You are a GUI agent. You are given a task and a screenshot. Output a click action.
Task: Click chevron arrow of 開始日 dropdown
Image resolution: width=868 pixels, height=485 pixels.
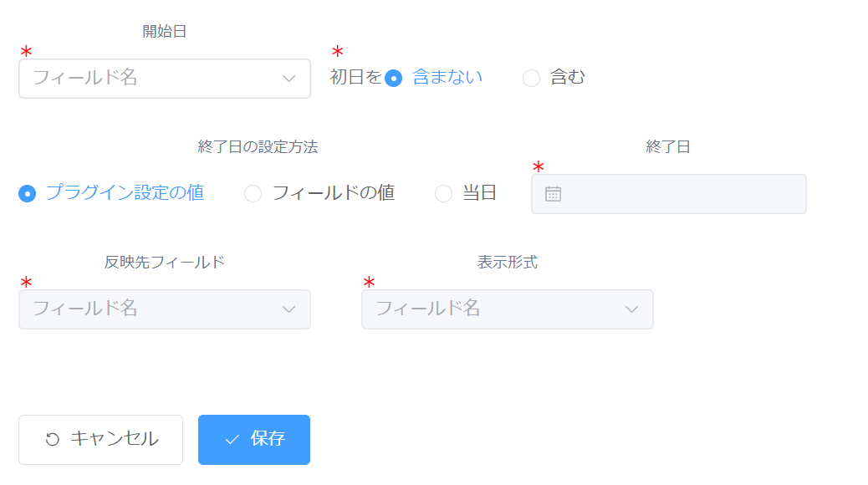click(x=288, y=79)
